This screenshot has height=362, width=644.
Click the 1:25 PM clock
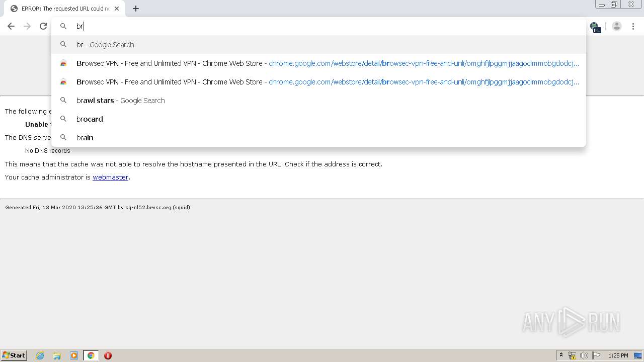pos(618,355)
